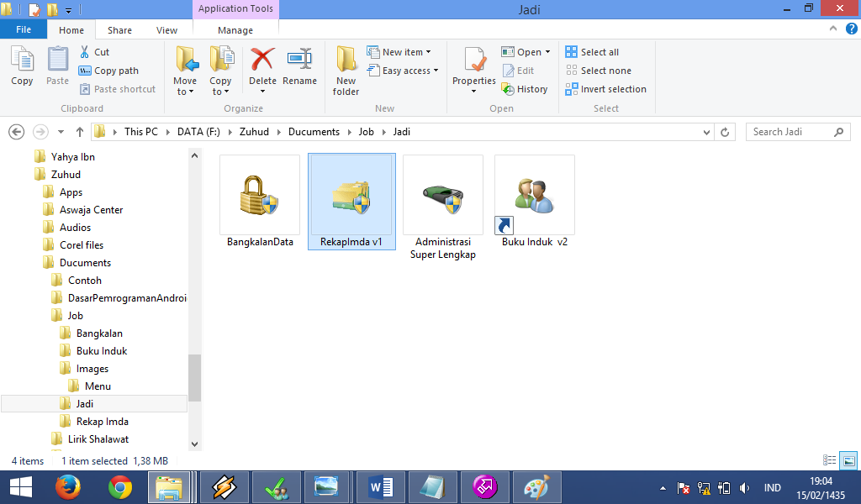Open the File menu
This screenshot has width=861, height=504.
(24, 29)
